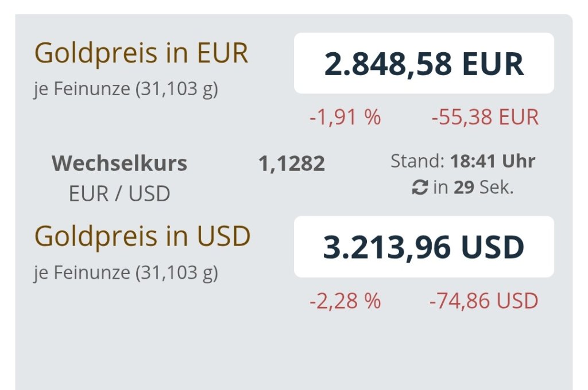Click the USD currency label in the price box
The image size is (588, 390).
click(492, 247)
